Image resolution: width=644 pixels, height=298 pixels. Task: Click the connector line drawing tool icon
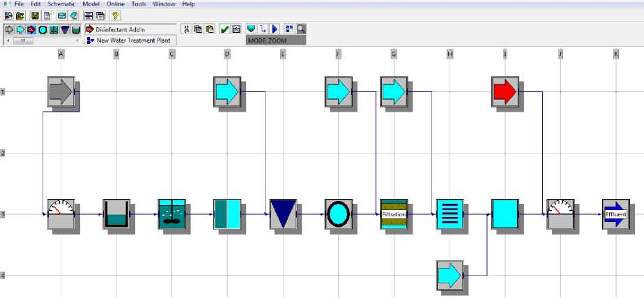point(263,29)
